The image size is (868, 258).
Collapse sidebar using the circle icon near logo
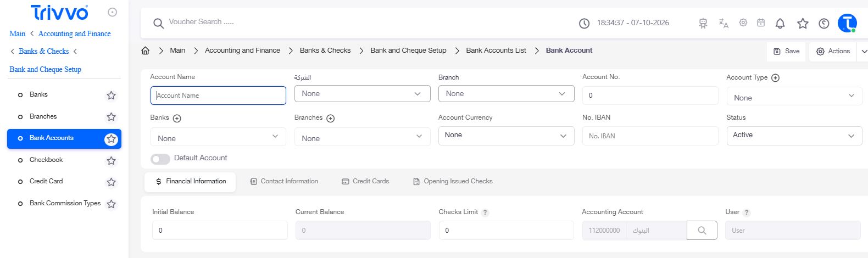pyautogui.click(x=113, y=12)
